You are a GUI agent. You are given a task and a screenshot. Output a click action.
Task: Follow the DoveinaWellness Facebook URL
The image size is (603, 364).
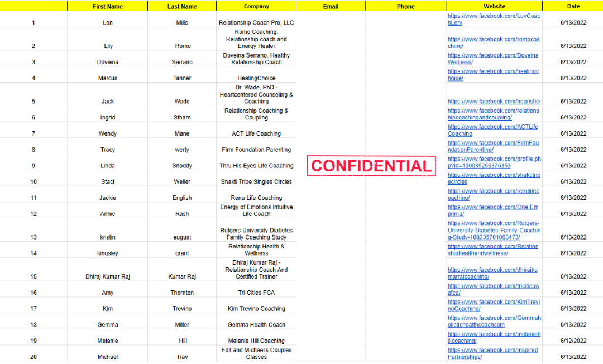(x=493, y=59)
